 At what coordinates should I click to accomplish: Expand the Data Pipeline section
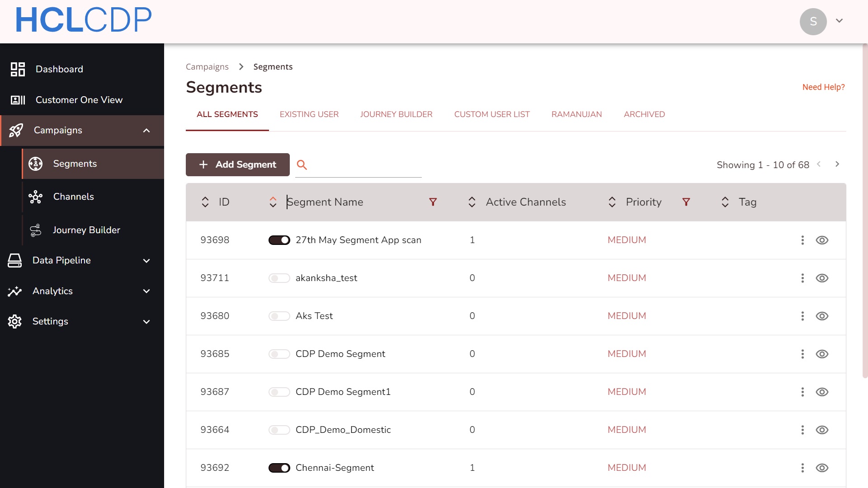[x=146, y=261]
